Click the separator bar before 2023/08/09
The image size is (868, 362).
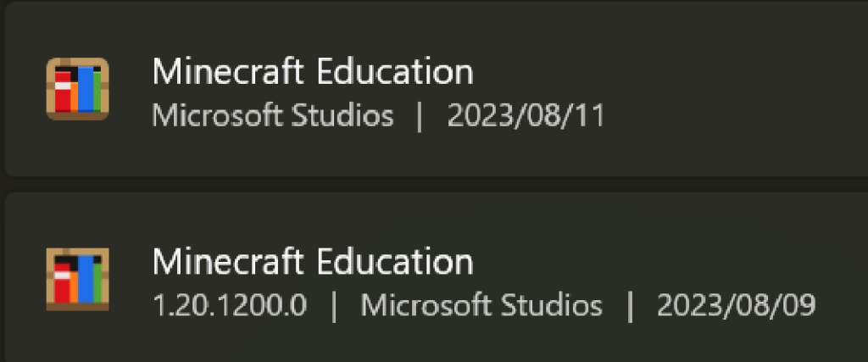[x=630, y=306]
